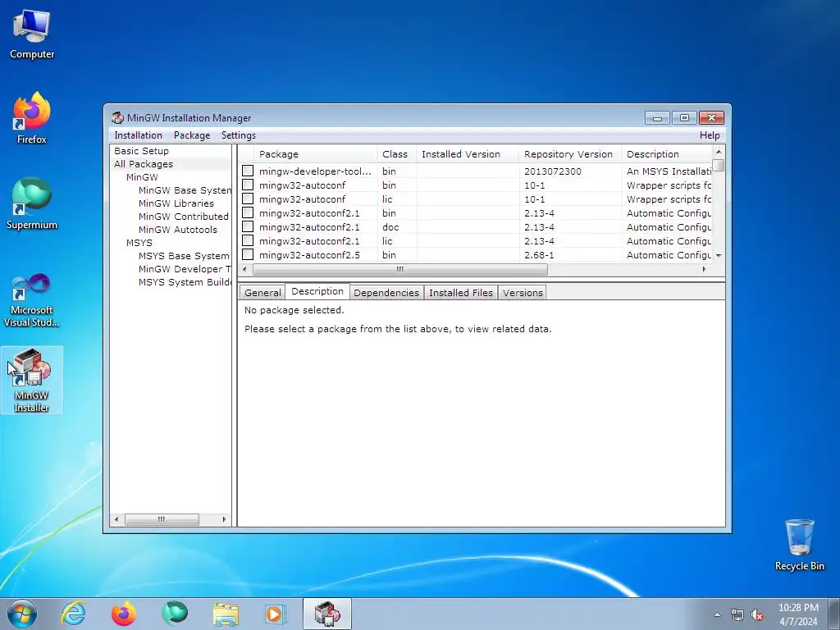Viewport: 840px width, 630px height.
Task: Switch to the Installed Files tab
Action: (x=461, y=293)
